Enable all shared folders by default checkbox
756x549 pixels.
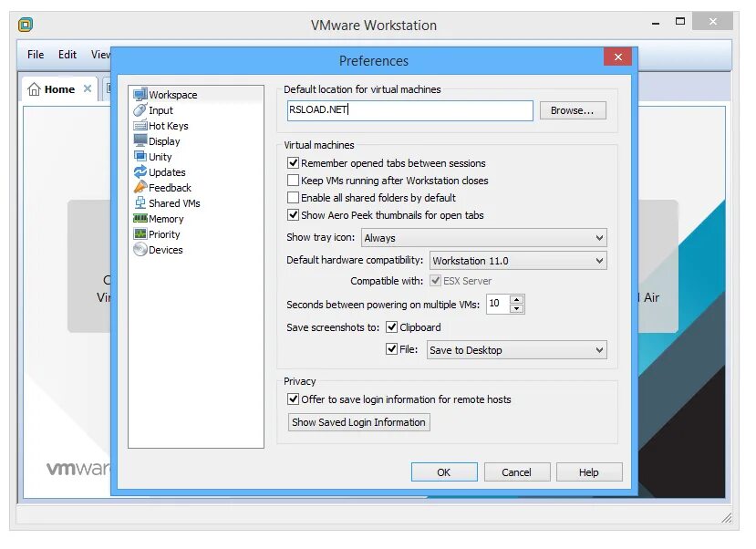pos(293,198)
